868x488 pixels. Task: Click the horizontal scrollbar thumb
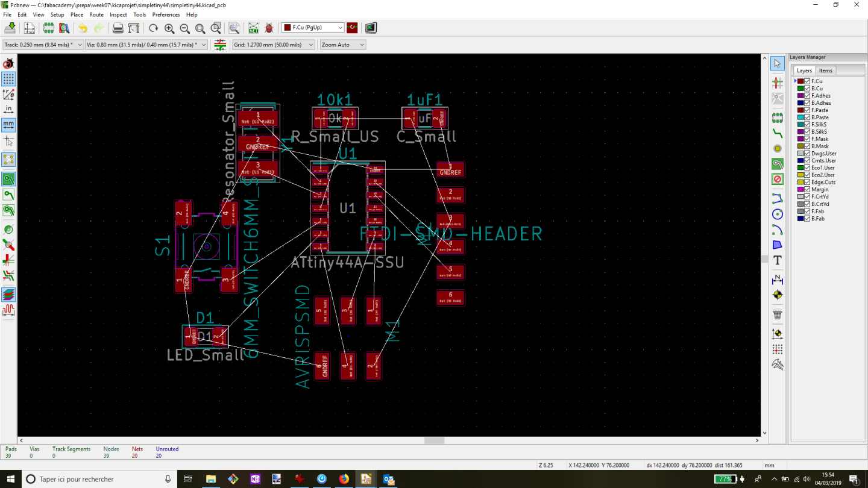click(434, 440)
